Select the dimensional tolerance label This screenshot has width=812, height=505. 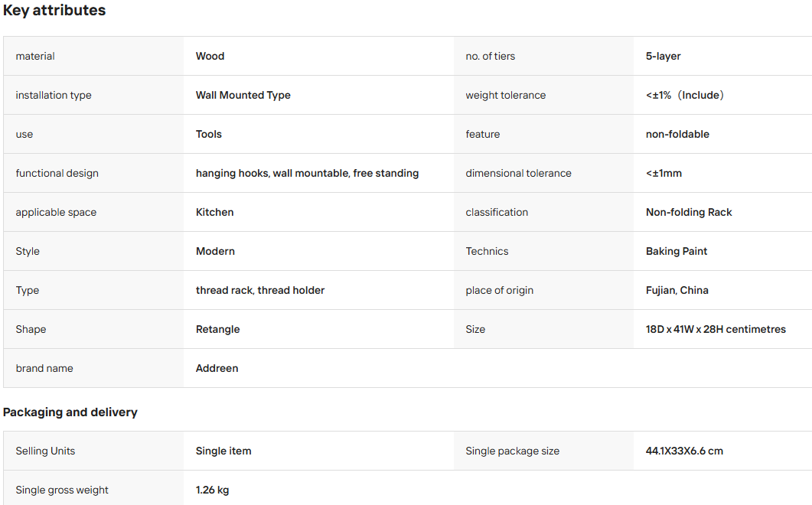click(x=518, y=174)
